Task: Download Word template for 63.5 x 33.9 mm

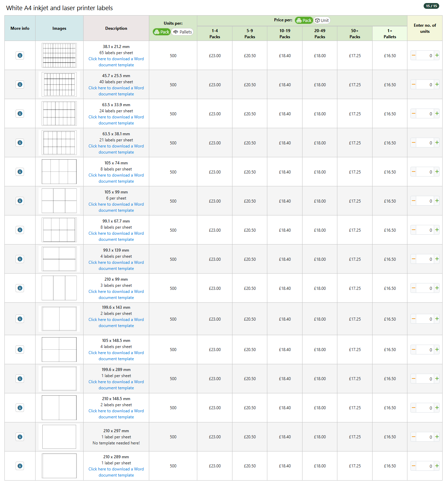Action: pyautogui.click(x=116, y=120)
